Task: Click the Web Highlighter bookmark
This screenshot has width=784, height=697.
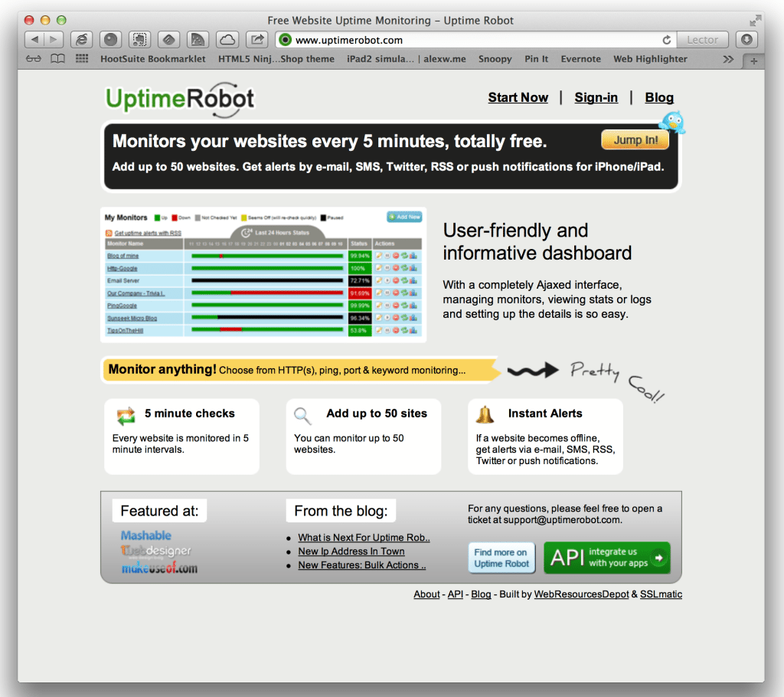Action: coord(650,59)
